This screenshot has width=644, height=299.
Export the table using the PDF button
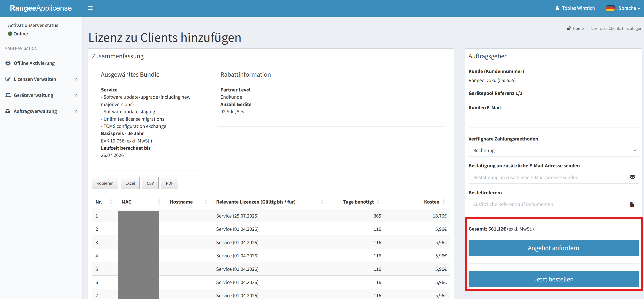[x=169, y=183]
